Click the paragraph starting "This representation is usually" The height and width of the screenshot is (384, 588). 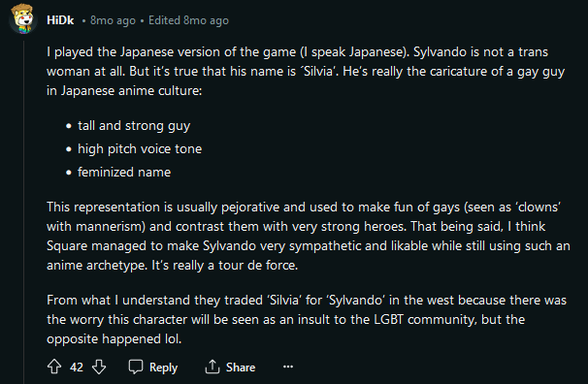coord(309,236)
